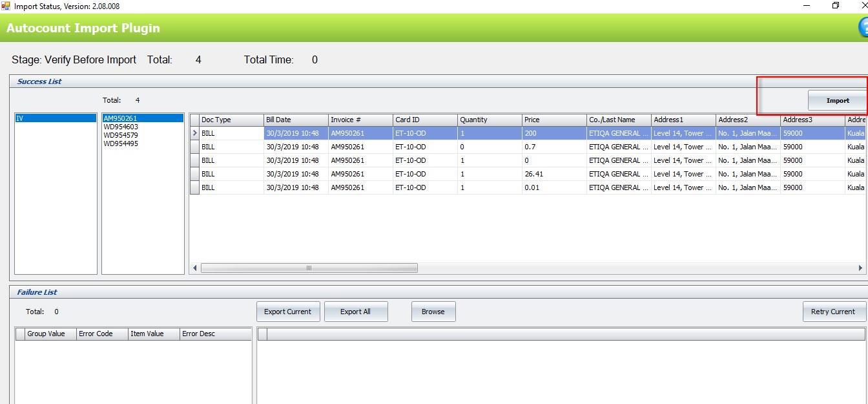Click the Export Current button
Screen dimensions: 868x404
click(x=288, y=311)
